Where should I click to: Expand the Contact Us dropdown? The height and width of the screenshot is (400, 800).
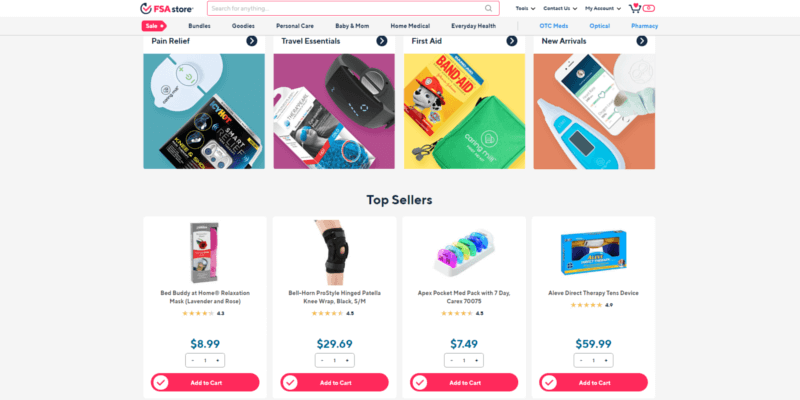point(560,8)
